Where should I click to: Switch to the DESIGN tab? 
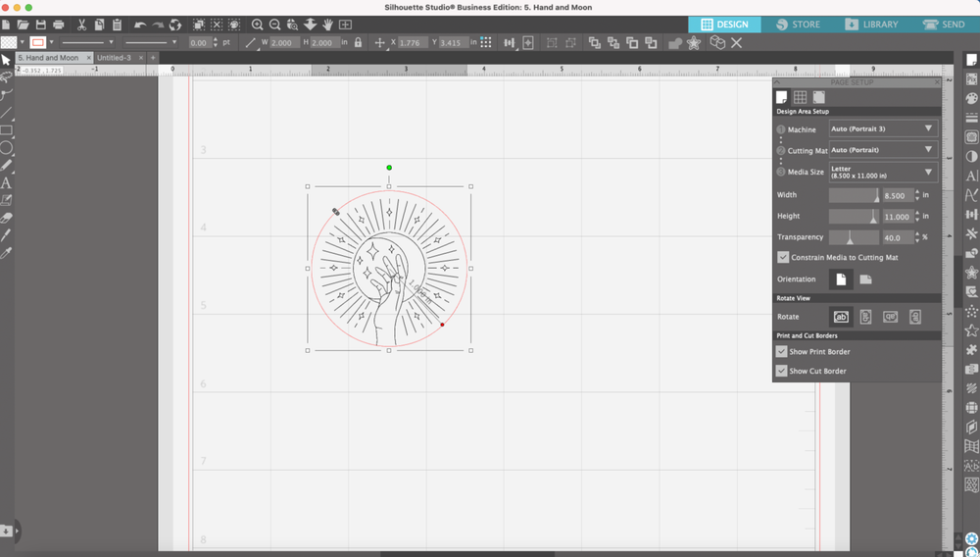point(724,25)
